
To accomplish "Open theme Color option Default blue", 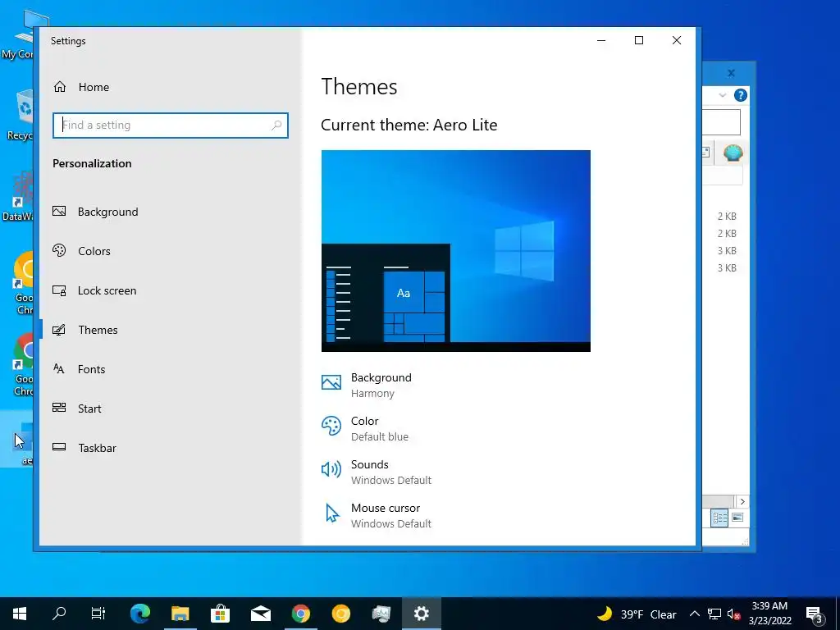I will pyautogui.click(x=365, y=428).
